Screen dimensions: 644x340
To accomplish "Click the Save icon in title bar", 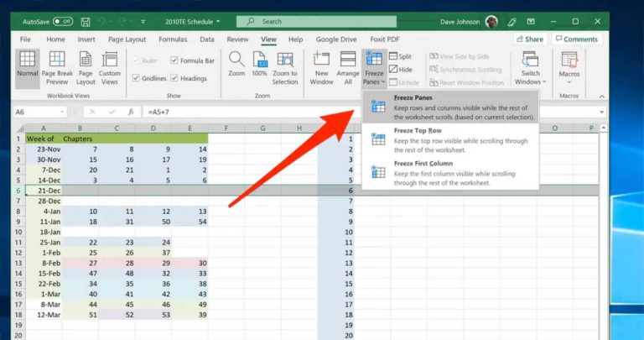I will pos(86,22).
